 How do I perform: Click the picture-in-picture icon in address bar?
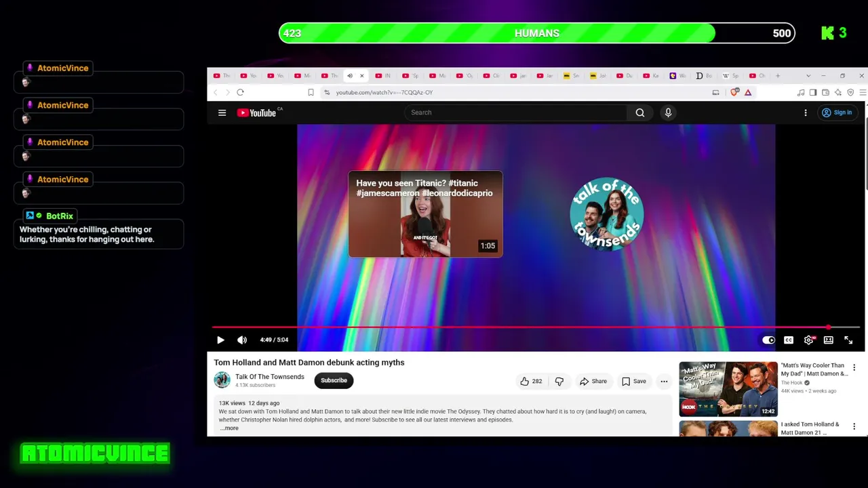tap(715, 92)
